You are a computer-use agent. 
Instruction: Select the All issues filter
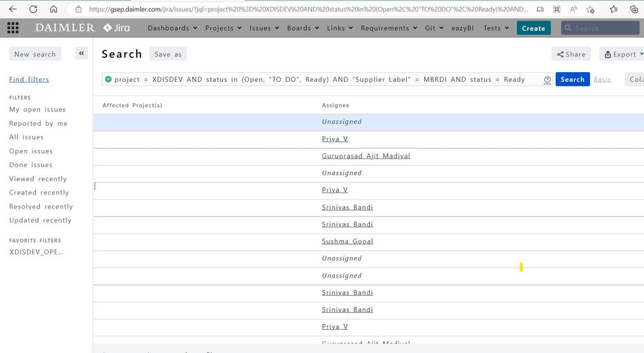26,137
